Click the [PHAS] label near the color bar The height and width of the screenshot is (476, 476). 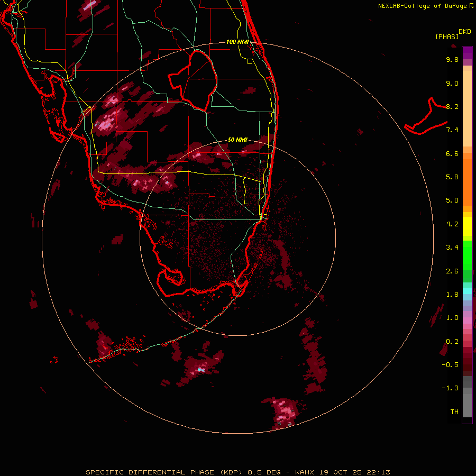point(447,37)
